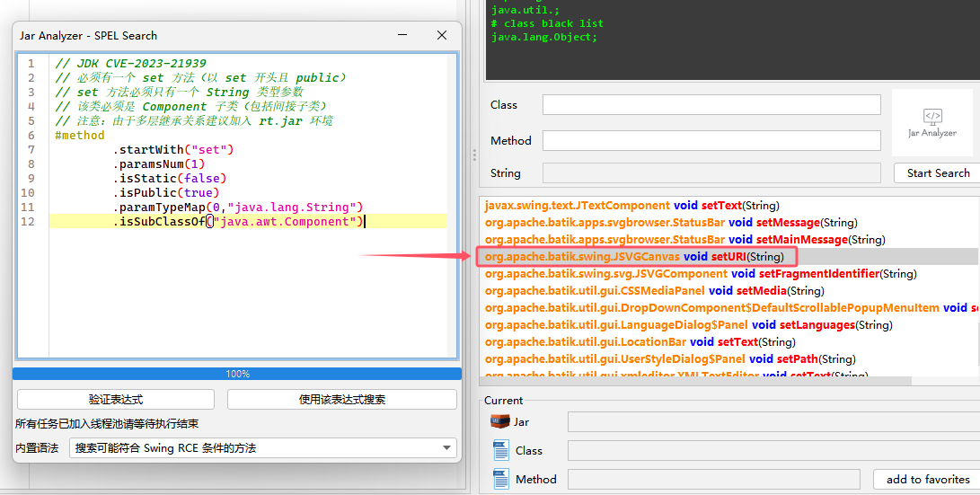Close the SPEL Search dialog

tap(441, 35)
